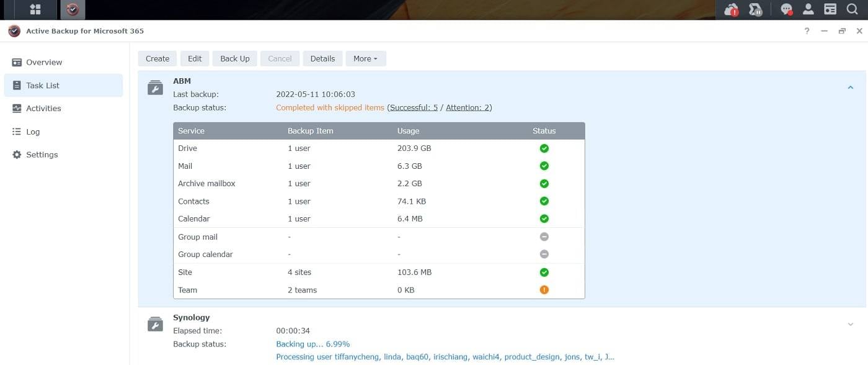Viewport: 868px width, 365px height.
Task: Click the green status icon for Archive mailbox
Action: tap(544, 184)
